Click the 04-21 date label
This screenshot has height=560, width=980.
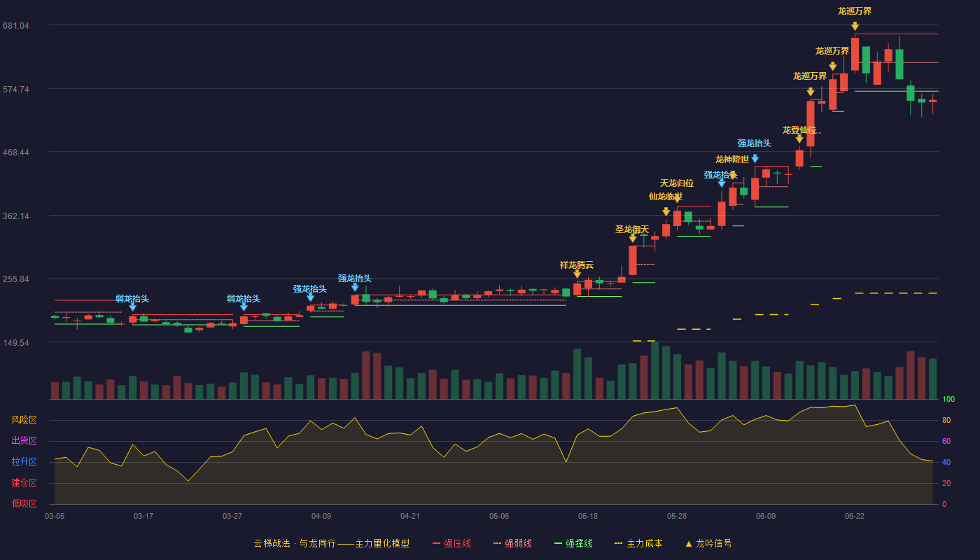[x=410, y=516]
